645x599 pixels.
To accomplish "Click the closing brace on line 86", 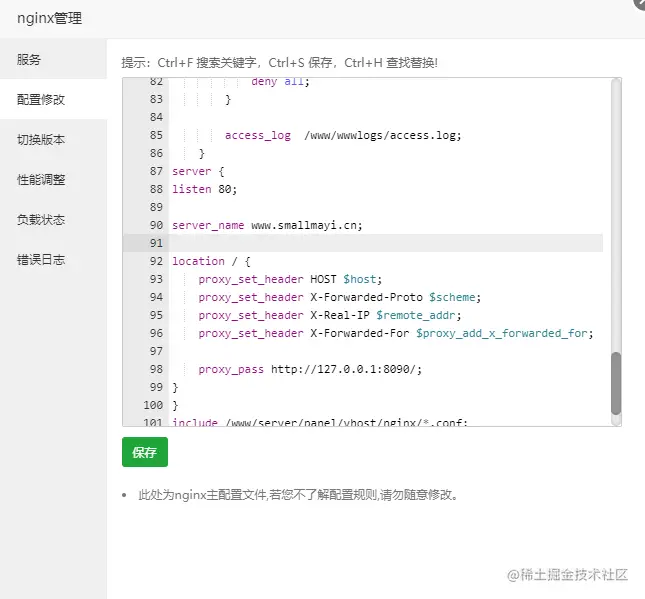I will pos(202,153).
